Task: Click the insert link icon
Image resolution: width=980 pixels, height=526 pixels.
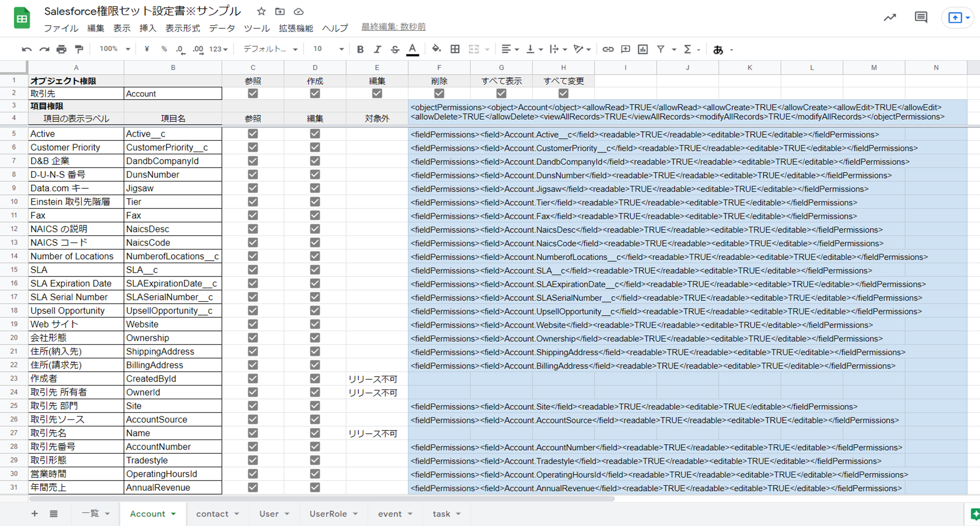Action: (608, 49)
